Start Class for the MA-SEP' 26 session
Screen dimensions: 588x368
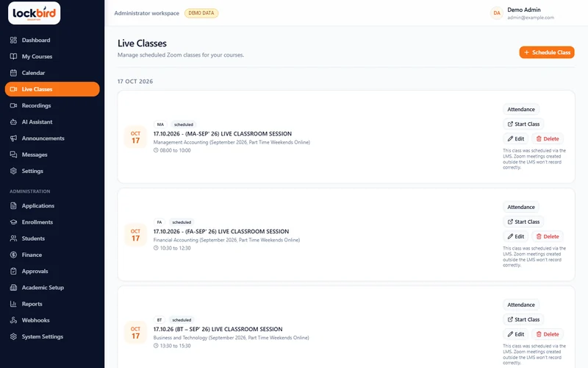[523, 124]
